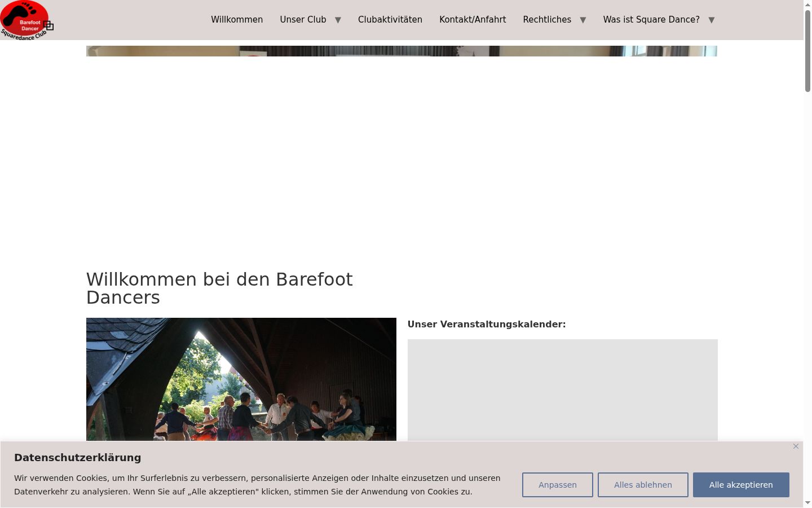
Task: Expand the Was ist Square Dance? arrow
Action: pos(712,20)
